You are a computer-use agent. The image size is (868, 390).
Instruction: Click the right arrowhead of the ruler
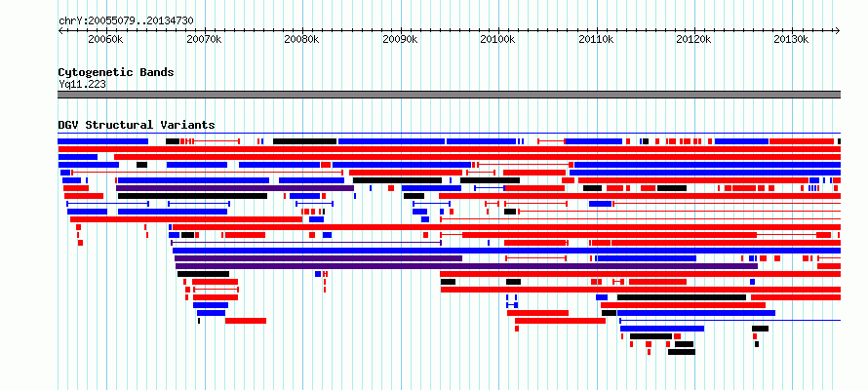838,30
